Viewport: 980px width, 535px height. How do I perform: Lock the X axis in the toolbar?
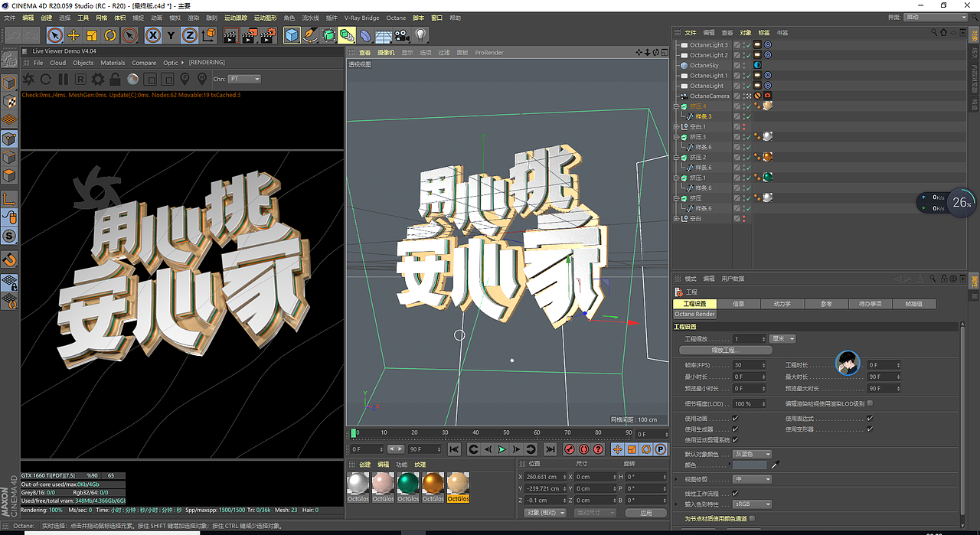(151, 34)
